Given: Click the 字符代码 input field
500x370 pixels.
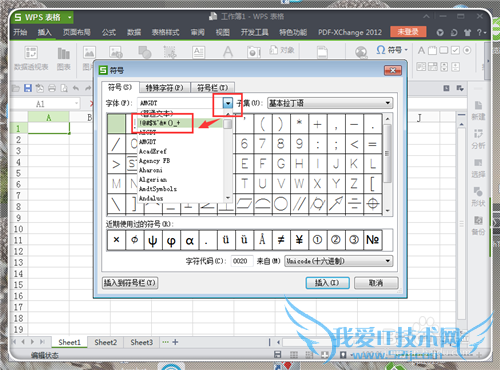Looking at the screenshot, I should click(x=242, y=261).
